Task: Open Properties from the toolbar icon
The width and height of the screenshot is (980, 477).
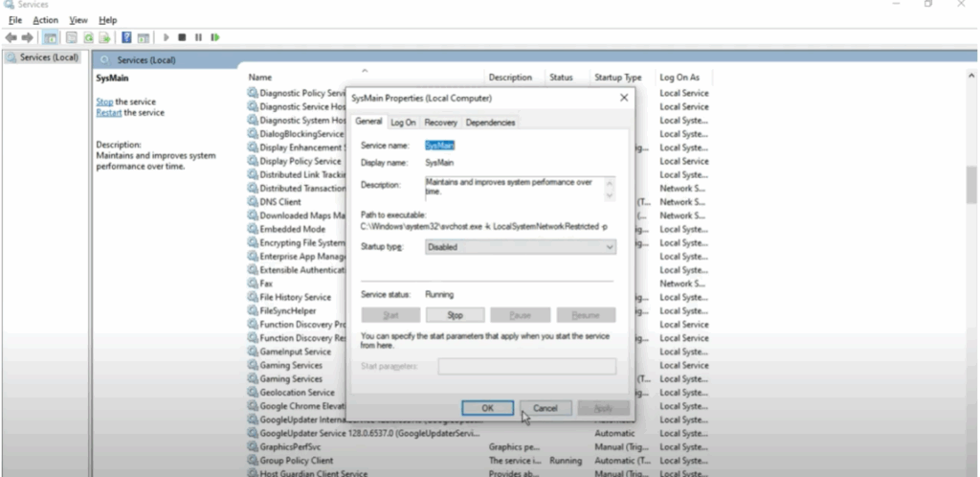Action: 71,37
